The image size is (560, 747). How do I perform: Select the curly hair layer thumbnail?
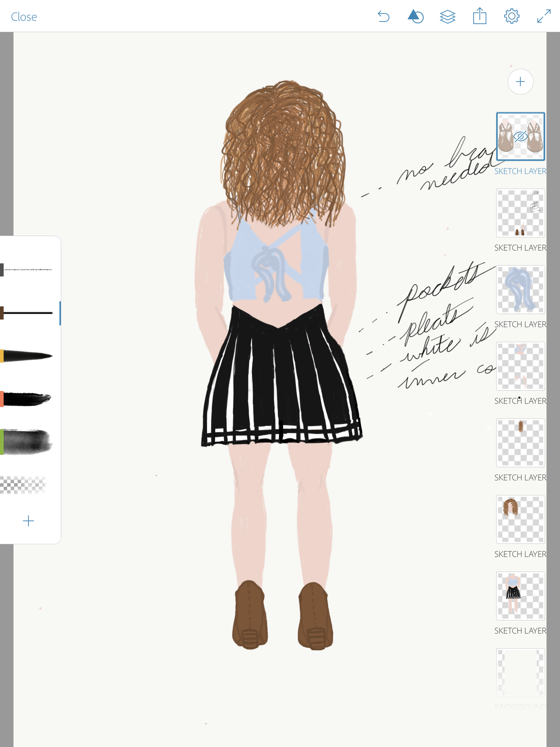coord(520,519)
